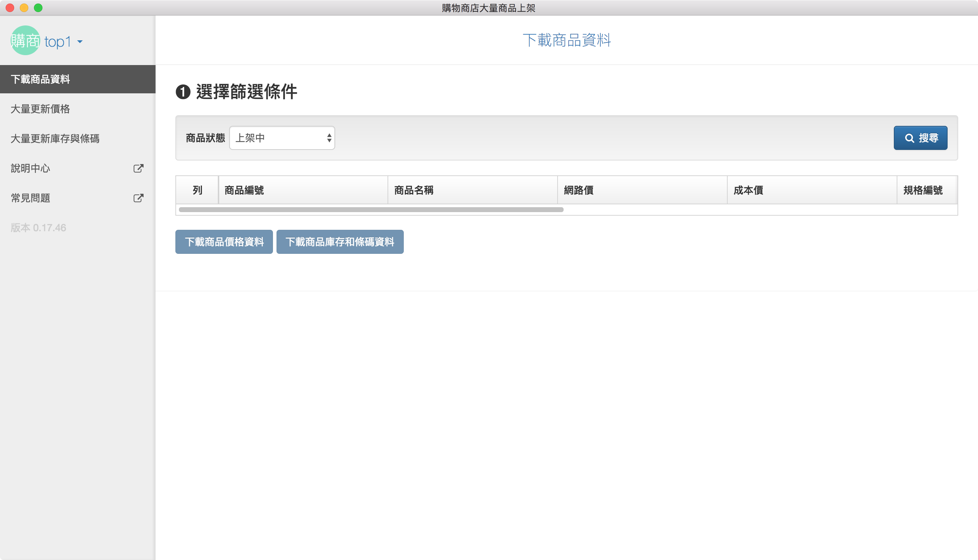Image resolution: width=978 pixels, height=560 pixels.
Task: Open 常見問題 sidebar link
Action: click(x=78, y=198)
